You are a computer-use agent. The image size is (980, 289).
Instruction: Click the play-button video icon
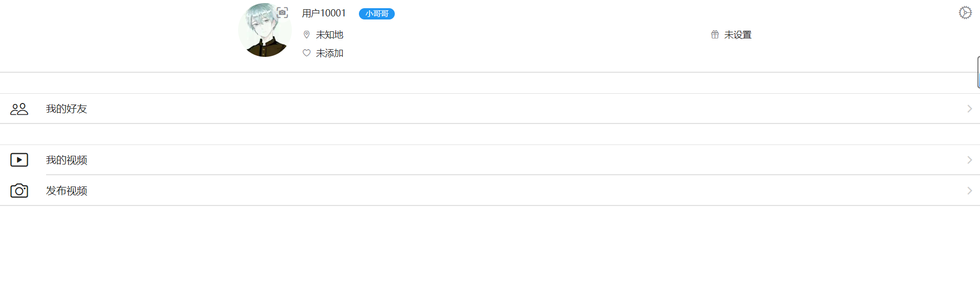click(19, 160)
